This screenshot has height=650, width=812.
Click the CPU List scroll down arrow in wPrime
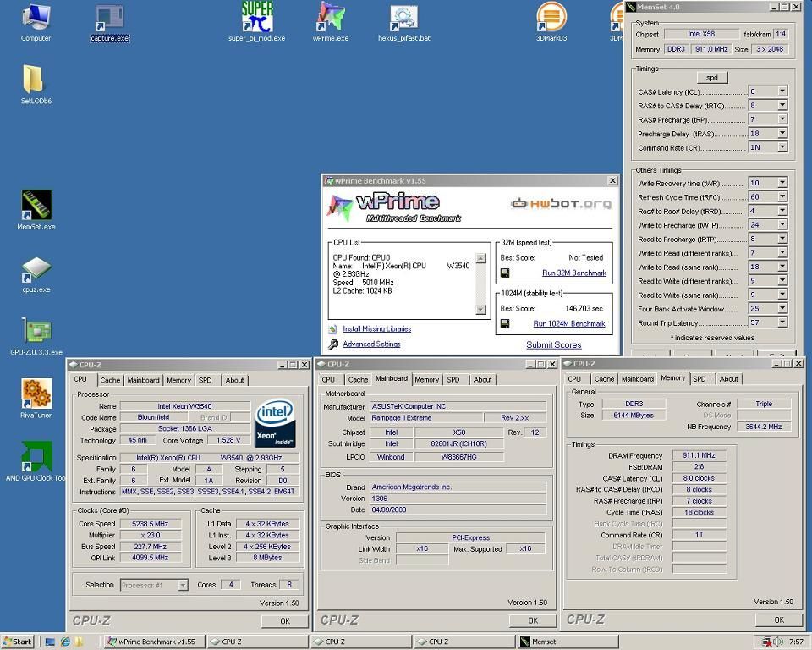(480, 310)
